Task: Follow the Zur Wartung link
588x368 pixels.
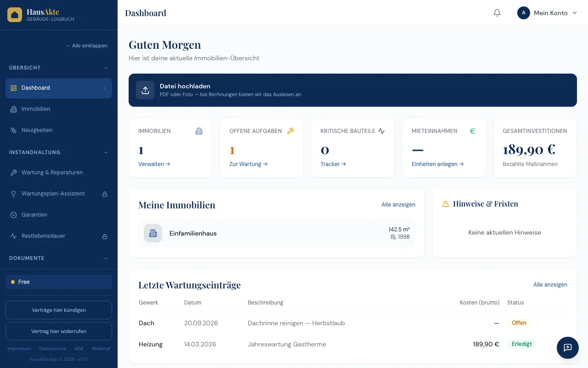Action: tap(249, 164)
